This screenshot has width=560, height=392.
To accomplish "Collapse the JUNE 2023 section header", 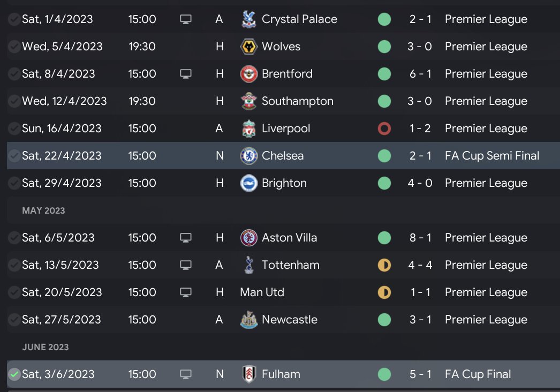I will click(x=46, y=347).
